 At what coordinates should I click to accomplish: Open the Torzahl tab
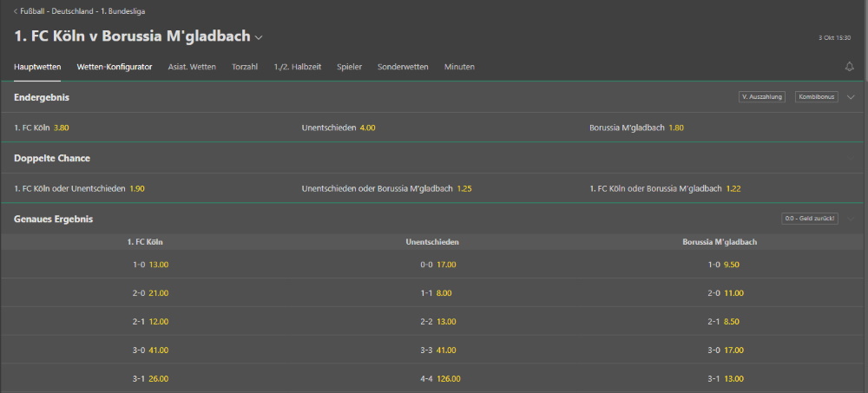[245, 67]
